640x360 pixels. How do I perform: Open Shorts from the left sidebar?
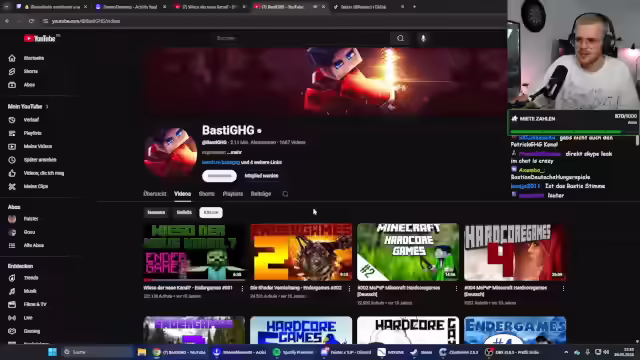[30, 71]
